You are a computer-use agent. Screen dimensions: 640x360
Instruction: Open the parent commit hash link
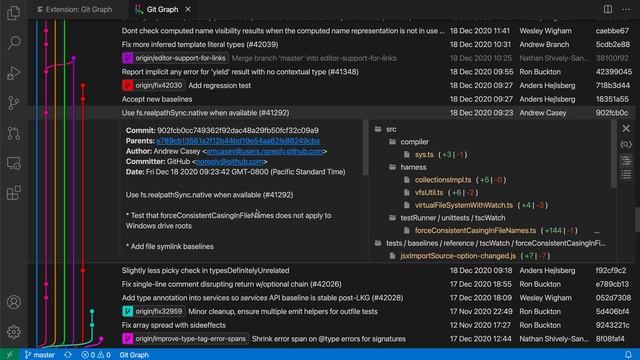238,141
